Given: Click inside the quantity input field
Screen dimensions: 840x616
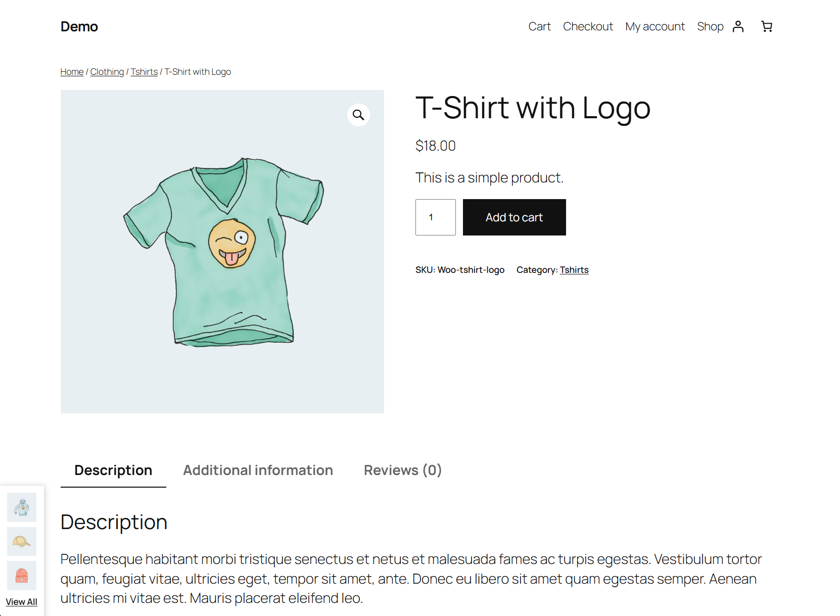Looking at the screenshot, I should click(435, 217).
